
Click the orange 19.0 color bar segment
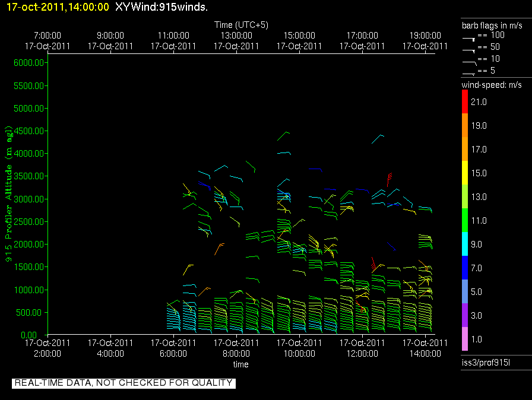(x=465, y=125)
